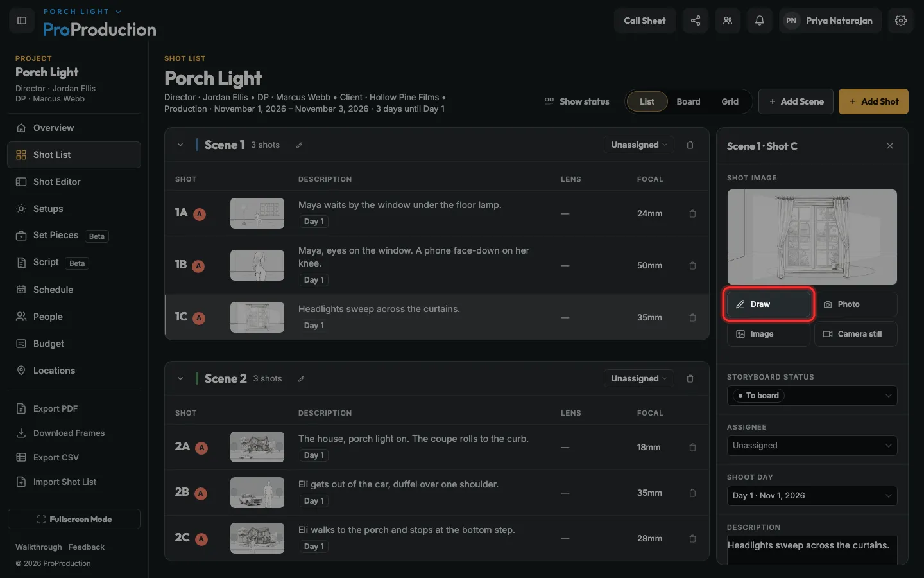Click the Draw button
The height and width of the screenshot is (578, 924).
[x=769, y=304]
